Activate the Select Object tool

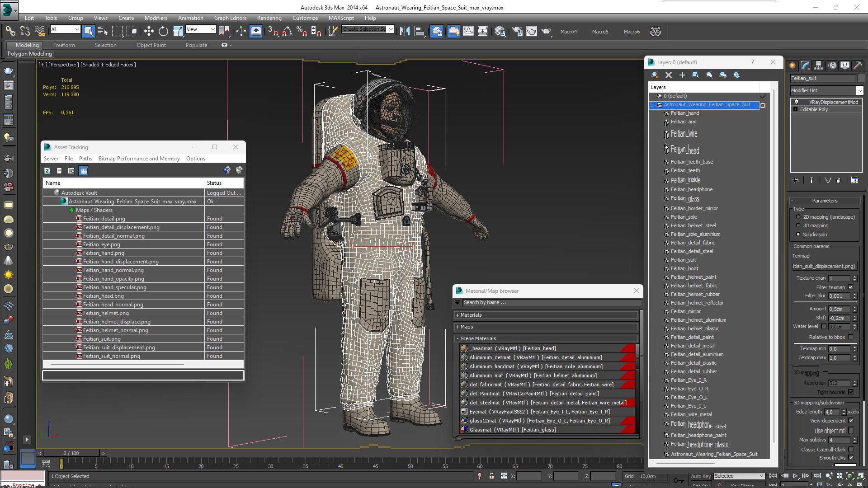(x=89, y=31)
